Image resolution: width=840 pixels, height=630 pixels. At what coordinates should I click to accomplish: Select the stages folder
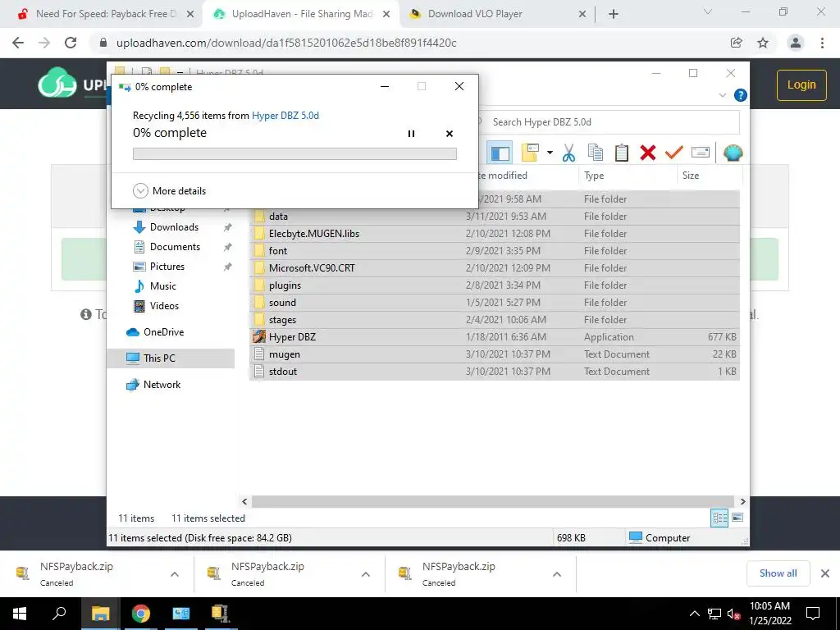pos(495,320)
